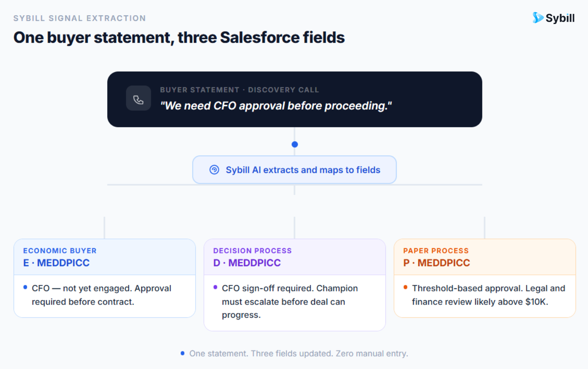The height and width of the screenshot is (369, 588).
Task: Select the Economic Buyer card header
Action: tap(104, 257)
